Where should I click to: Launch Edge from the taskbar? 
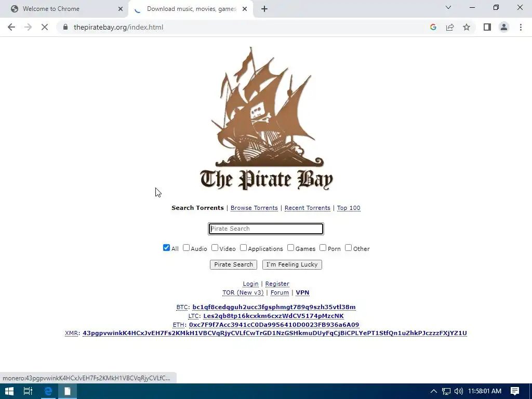click(48, 391)
